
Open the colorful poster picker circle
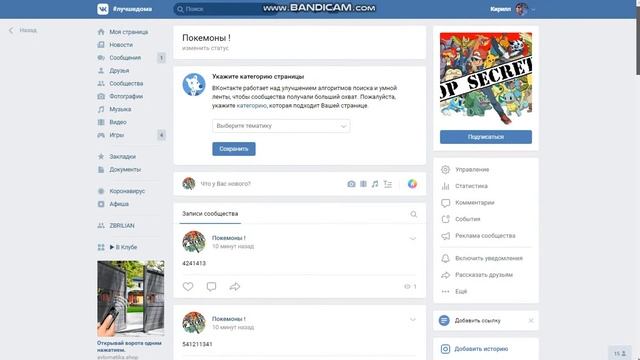pos(412,184)
